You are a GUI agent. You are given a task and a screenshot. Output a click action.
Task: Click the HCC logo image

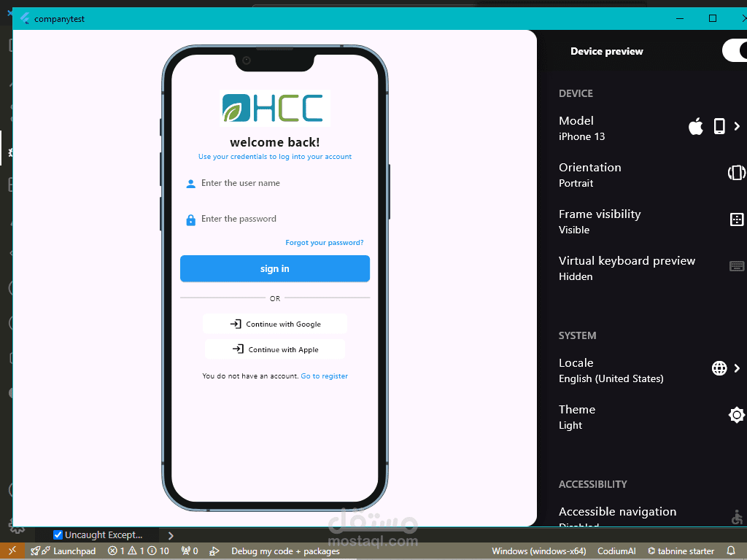point(275,108)
